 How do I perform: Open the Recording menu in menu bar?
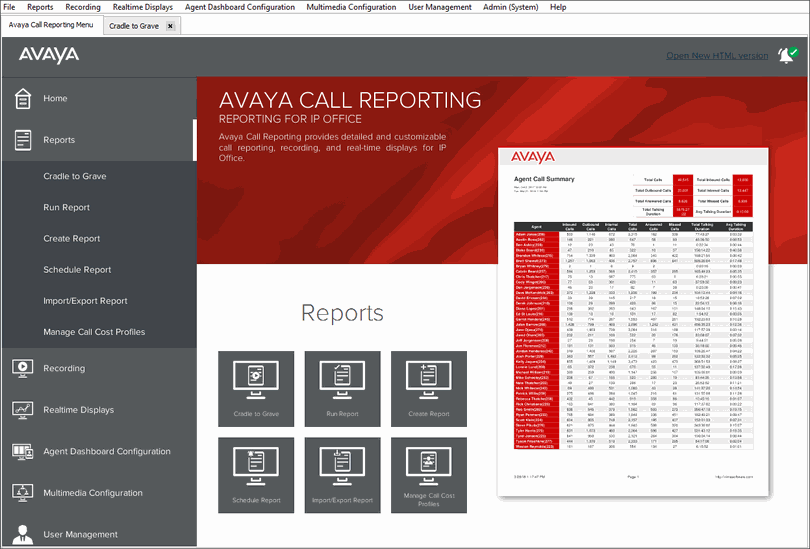click(83, 7)
